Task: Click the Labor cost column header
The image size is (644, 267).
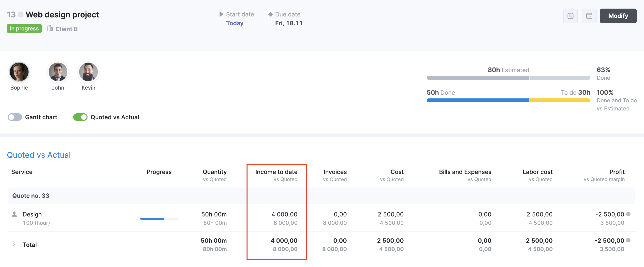Action: click(538, 172)
